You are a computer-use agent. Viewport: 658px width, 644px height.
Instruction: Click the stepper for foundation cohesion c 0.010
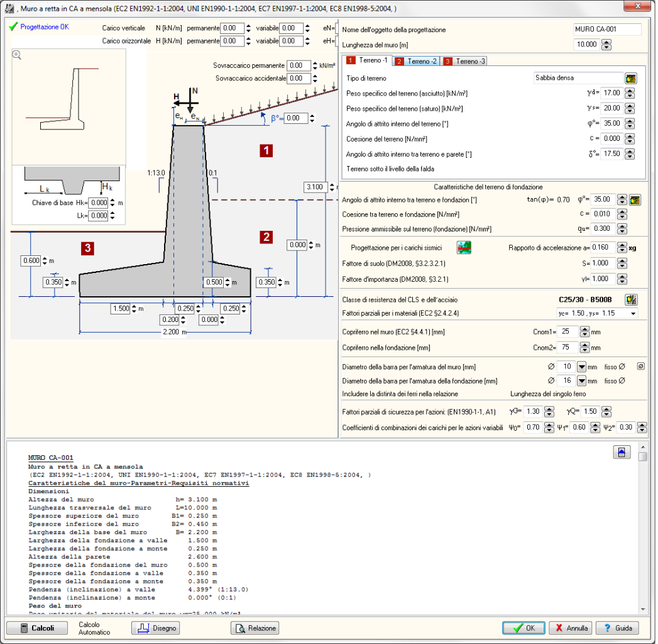click(622, 214)
